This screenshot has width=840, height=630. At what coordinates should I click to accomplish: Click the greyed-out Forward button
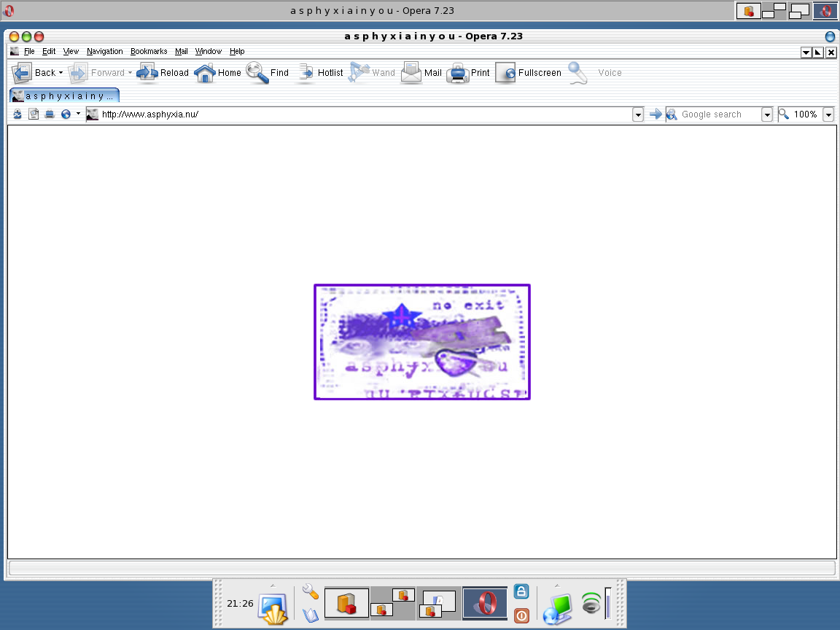pyautogui.click(x=96, y=72)
